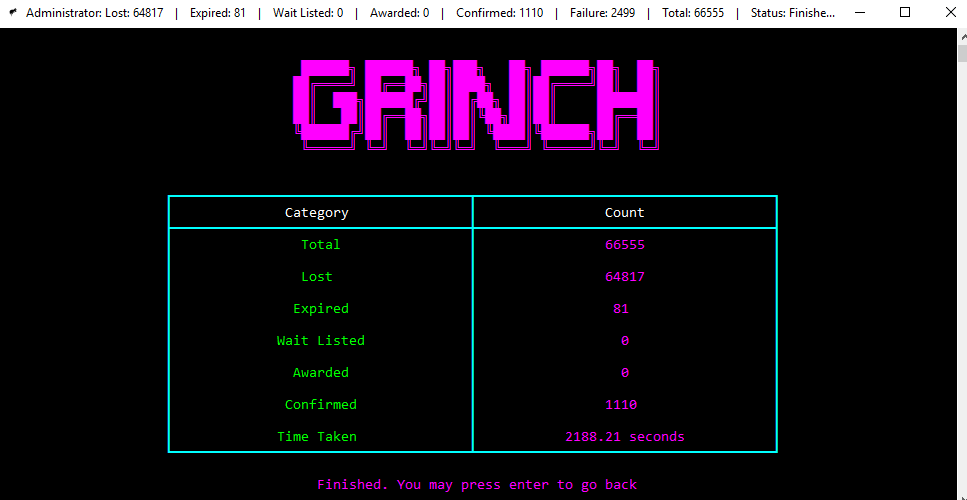Click the 'Lost' row label
The width and height of the screenshot is (967, 500).
tap(317, 277)
